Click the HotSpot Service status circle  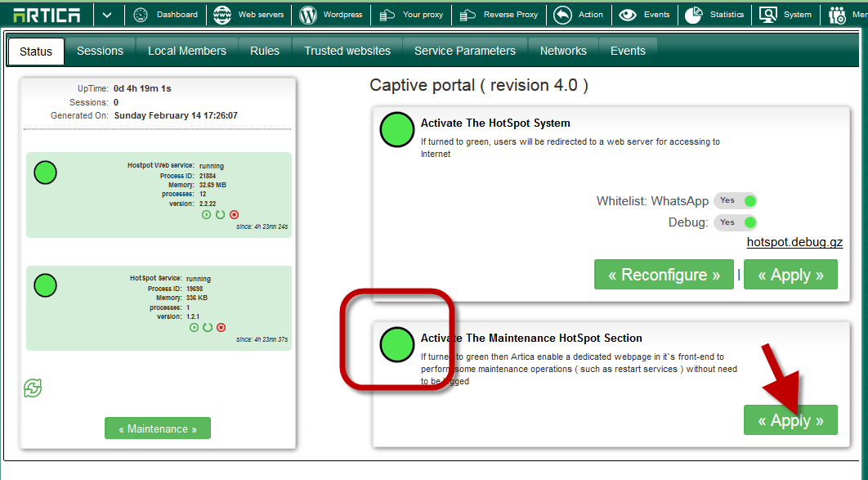(46, 285)
